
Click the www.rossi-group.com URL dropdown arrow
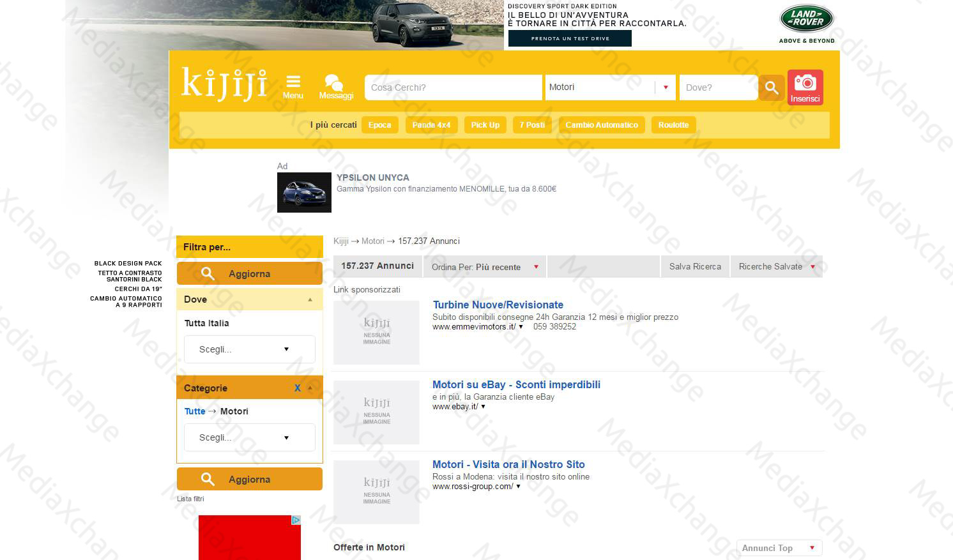pyautogui.click(x=518, y=487)
